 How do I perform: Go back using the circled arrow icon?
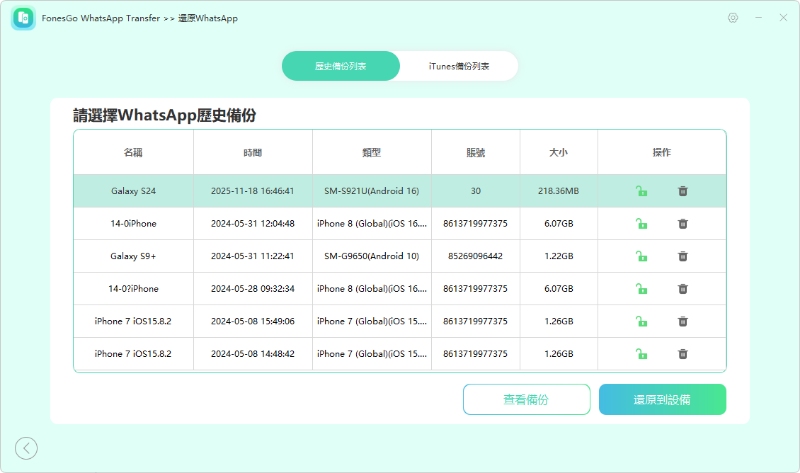[x=26, y=449]
